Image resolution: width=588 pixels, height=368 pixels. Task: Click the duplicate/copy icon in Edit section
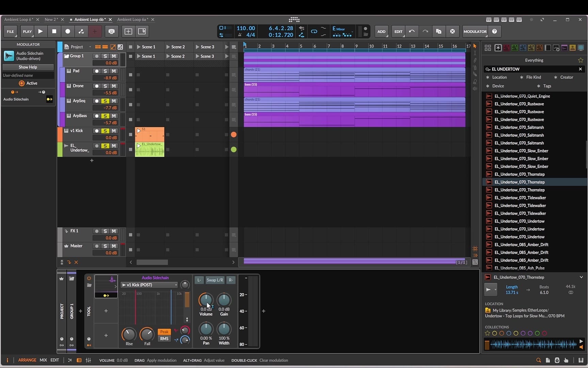coord(439,31)
